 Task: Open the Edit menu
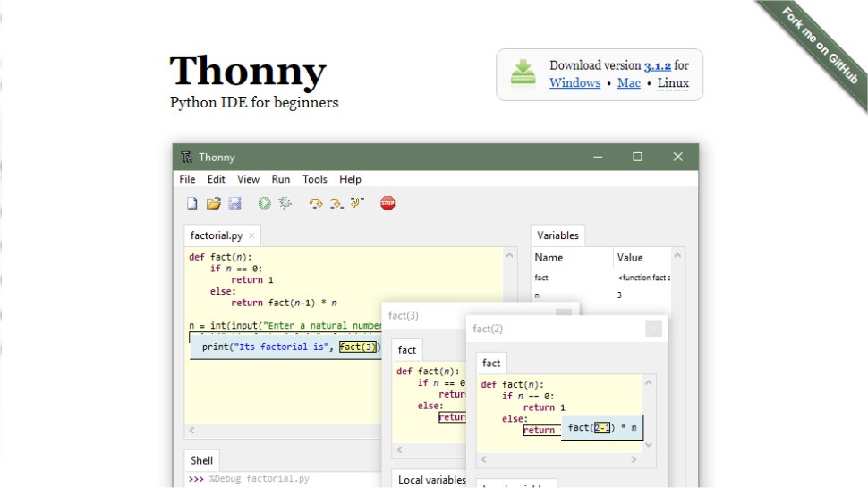(x=216, y=179)
